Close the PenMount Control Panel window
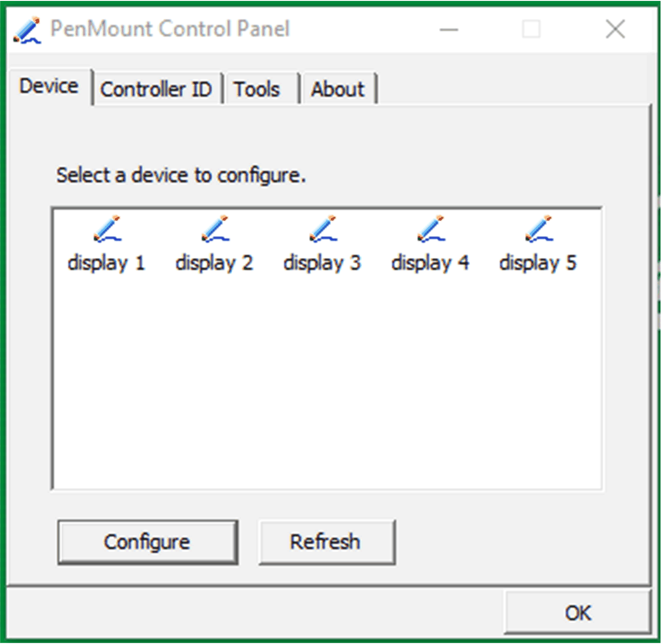Viewport: 661px width, 644px height. pyautogui.click(x=615, y=30)
